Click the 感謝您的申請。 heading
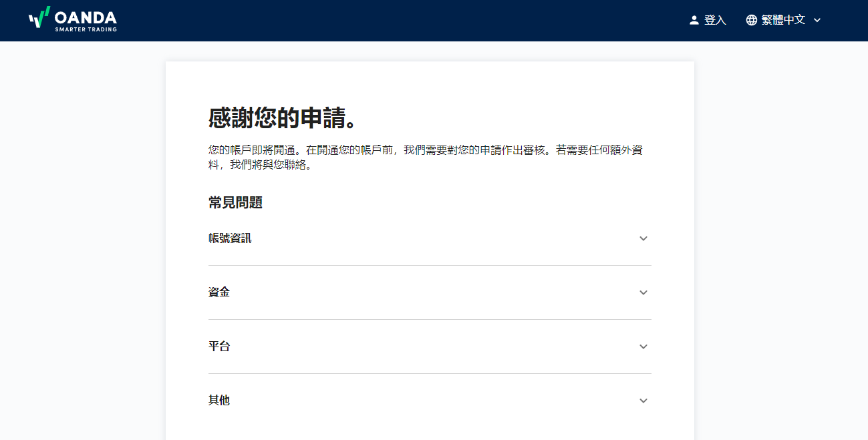Screen dimensions: 868x440 coord(282,119)
